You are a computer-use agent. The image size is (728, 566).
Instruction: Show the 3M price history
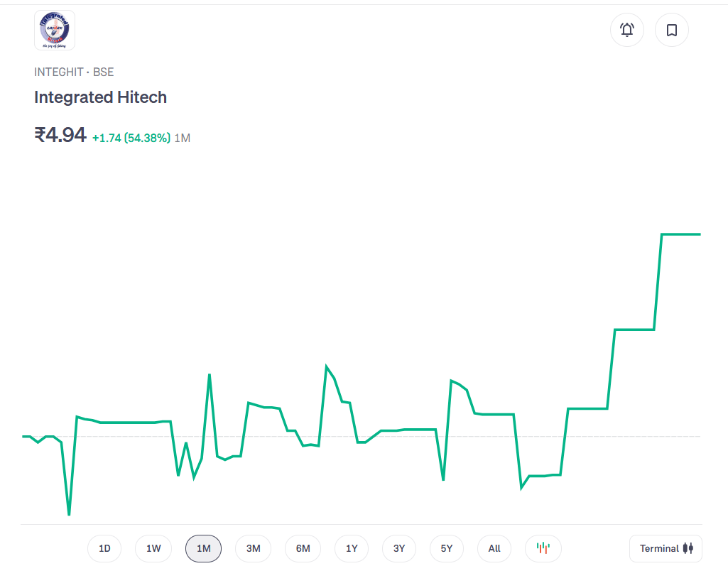pyautogui.click(x=253, y=548)
